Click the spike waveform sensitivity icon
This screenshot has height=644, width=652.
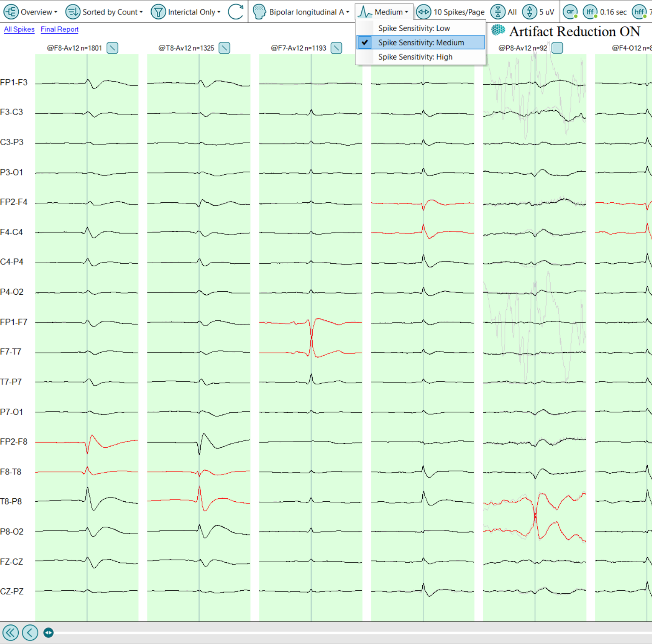coord(365,12)
